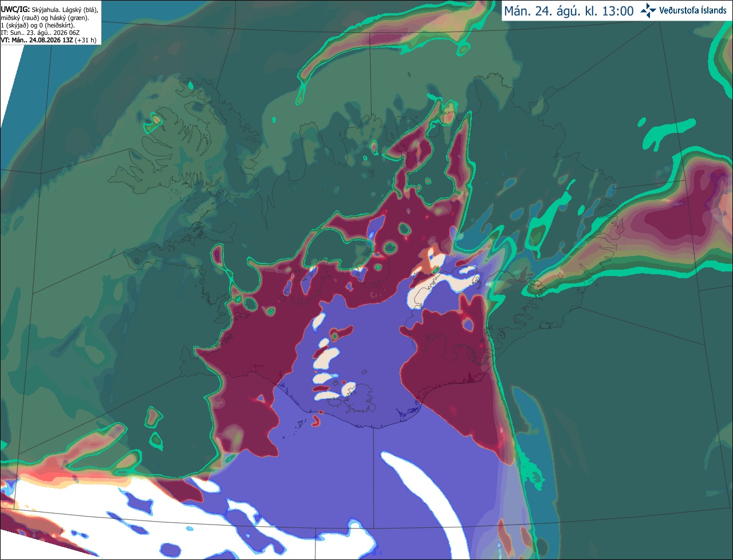Click the '1 (skýjað) og 0 (heiðskírt)' legend line

tap(38, 25)
